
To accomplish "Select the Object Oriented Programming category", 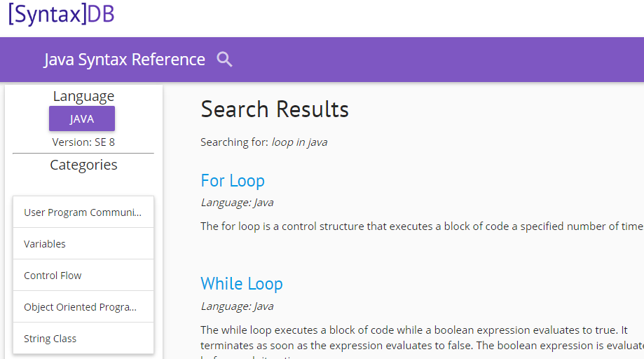I will (80, 307).
